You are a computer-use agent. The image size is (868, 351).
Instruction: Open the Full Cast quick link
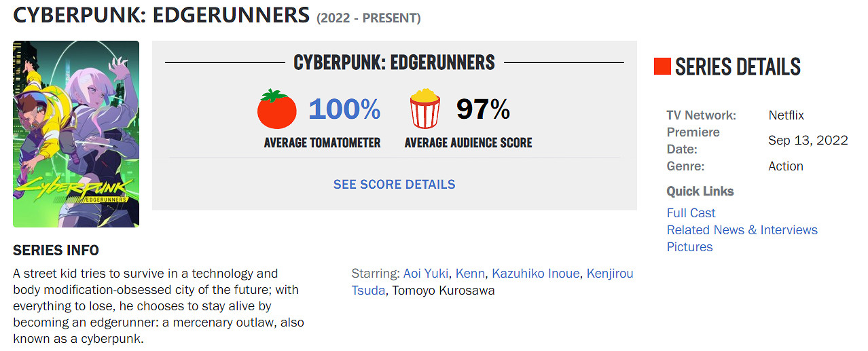point(691,213)
